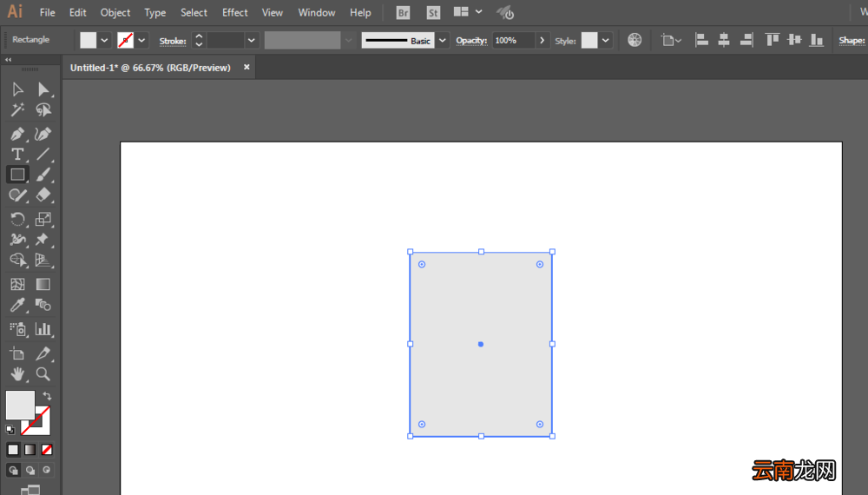This screenshot has width=868, height=495.
Task: Select the Type tool
Action: point(17,154)
